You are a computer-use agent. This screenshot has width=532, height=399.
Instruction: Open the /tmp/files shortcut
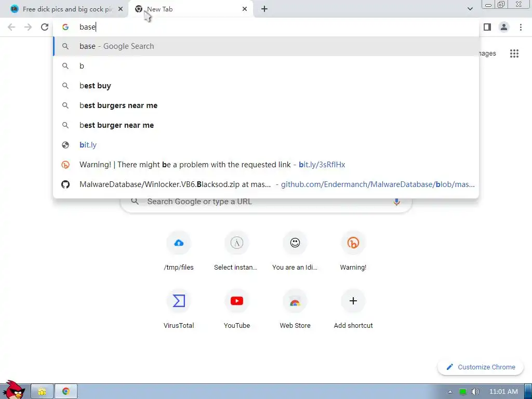(179, 251)
